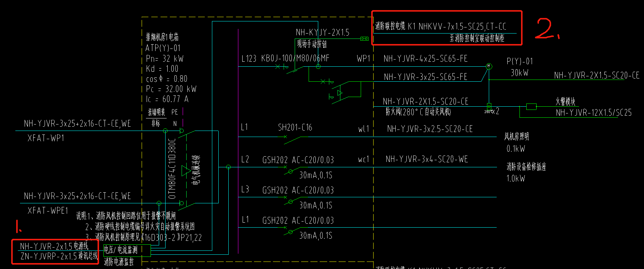Select the ZN-YJVRP-2x1.5通讯总线 text
The width and height of the screenshot is (644, 269).
pos(59,256)
